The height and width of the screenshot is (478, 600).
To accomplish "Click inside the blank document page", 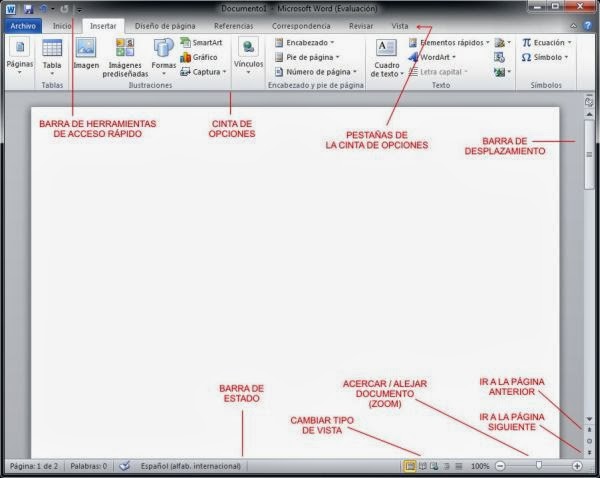I will click(295, 282).
